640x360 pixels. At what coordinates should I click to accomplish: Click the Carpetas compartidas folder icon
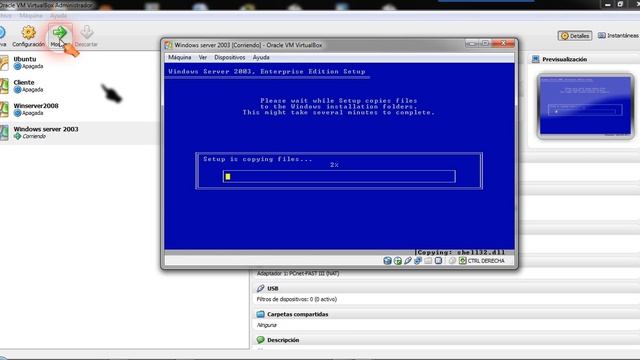click(260, 314)
